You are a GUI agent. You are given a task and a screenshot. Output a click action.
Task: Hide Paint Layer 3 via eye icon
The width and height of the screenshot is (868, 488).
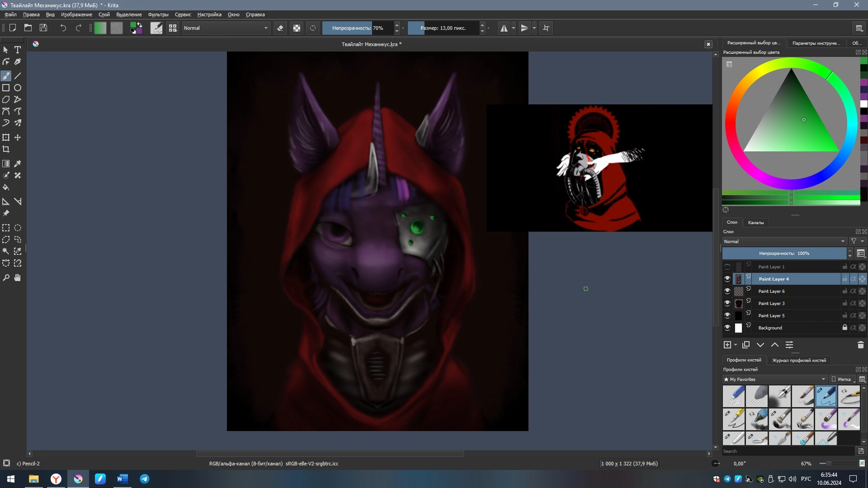coord(727,304)
